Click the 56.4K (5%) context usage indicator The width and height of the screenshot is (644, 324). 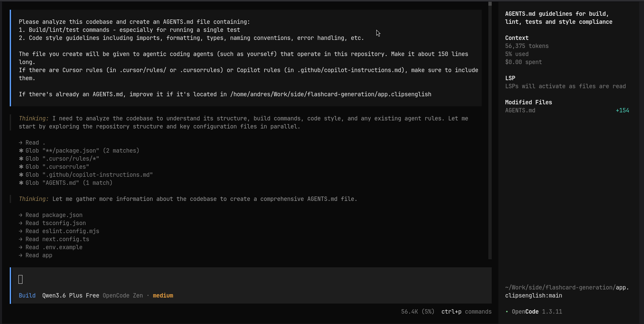[x=417, y=312]
